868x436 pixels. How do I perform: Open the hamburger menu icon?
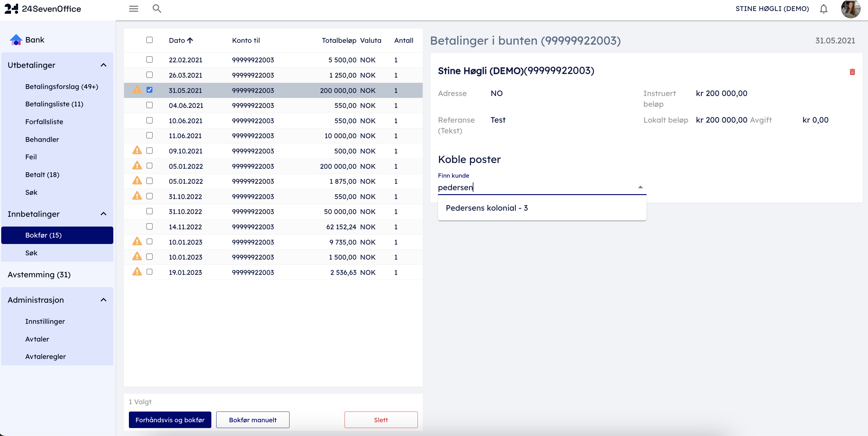point(133,9)
